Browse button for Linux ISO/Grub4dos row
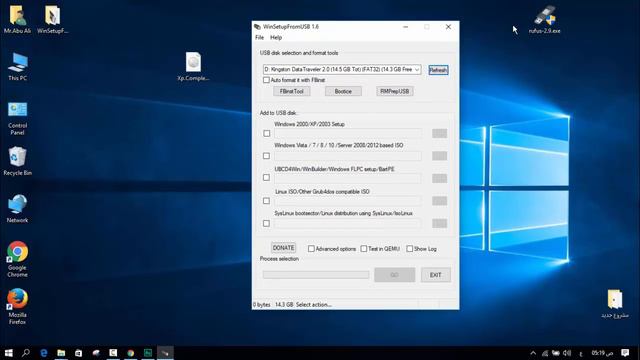Image resolution: width=640 pixels, height=360 pixels. pyautogui.click(x=440, y=201)
